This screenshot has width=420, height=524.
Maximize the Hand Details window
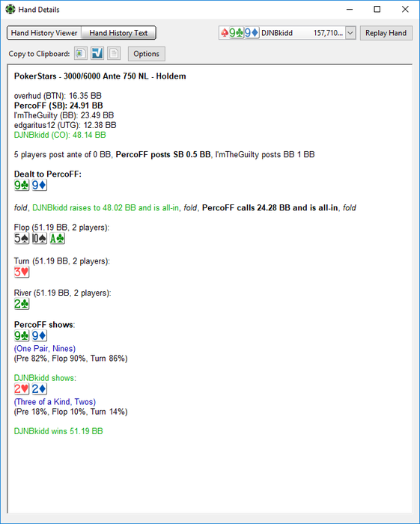click(377, 9)
